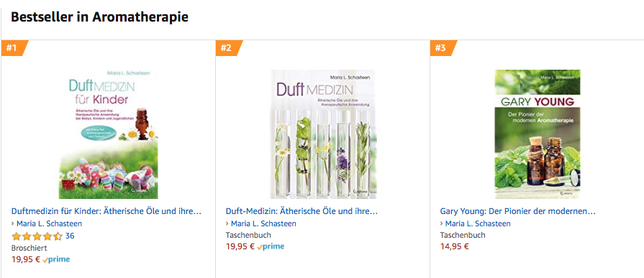Image resolution: width=644 pixels, height=278 pixels.
Task: Click the orange #3 bestseller rank badge
Action: coord(443,48)
